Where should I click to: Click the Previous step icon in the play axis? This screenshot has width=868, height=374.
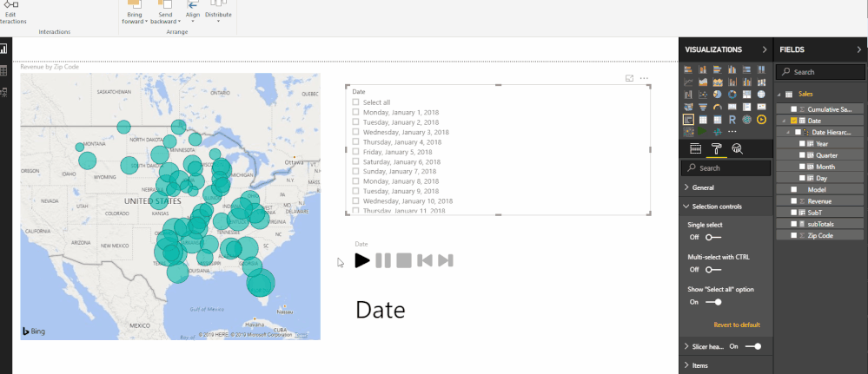pos(425,260)
